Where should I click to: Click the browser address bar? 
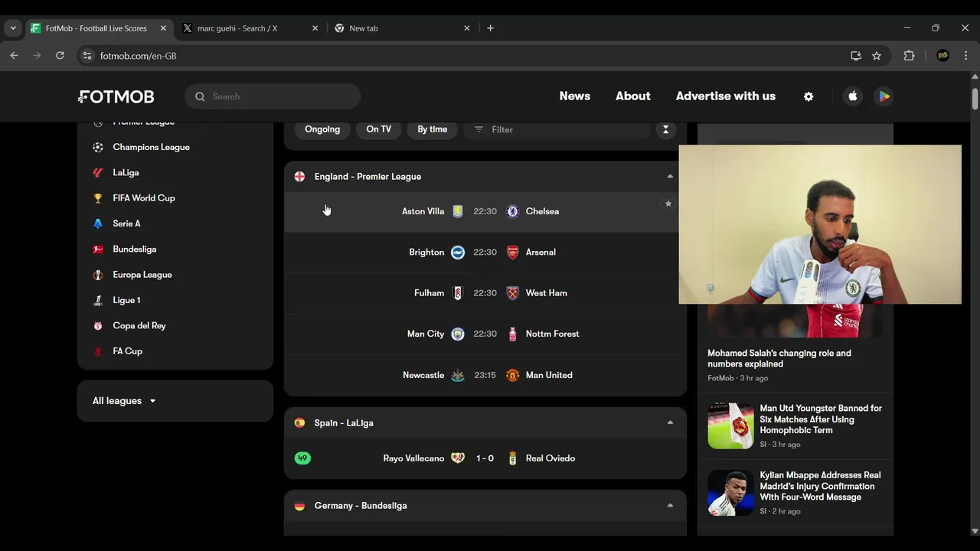click(x=459, y=56)
